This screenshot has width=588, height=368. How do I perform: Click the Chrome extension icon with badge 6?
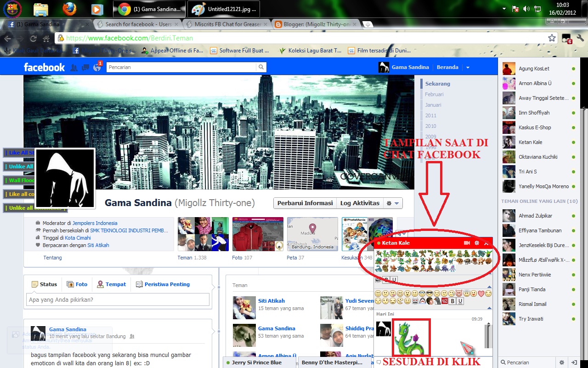(566, 39)
